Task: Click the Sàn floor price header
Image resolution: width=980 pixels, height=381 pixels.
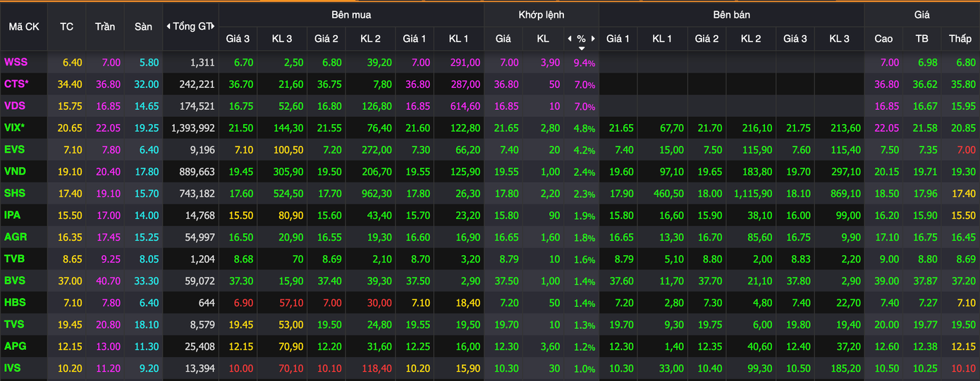Action: point(143,27)
